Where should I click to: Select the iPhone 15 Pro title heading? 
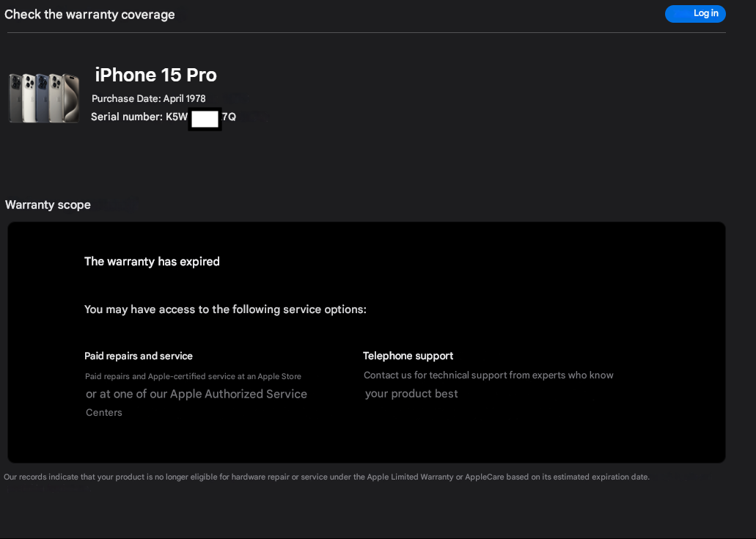click(x=155, y=75)
